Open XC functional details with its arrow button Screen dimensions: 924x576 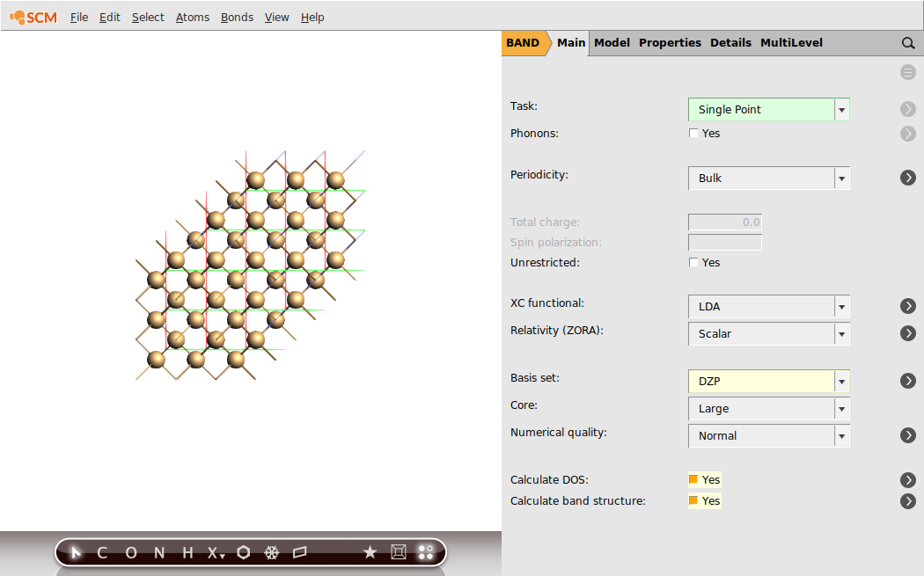click(908, 306)
